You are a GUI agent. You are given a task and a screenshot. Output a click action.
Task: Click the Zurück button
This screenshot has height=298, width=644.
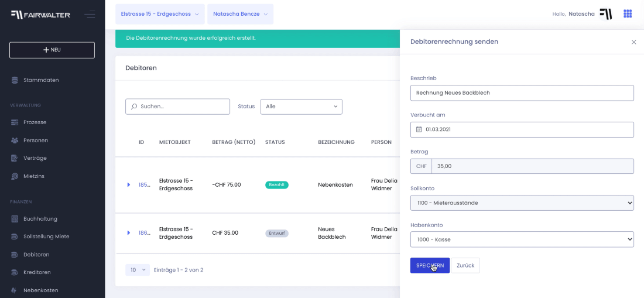pos(465,266)
